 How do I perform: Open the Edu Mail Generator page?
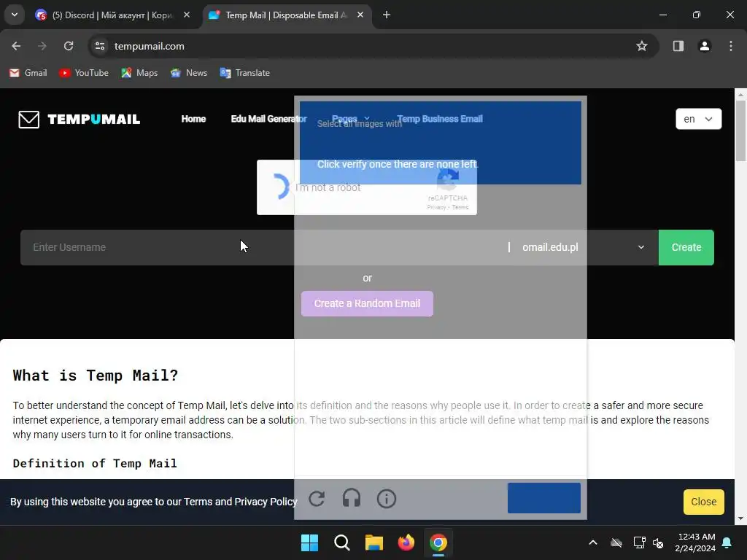(x=268, y=119)
